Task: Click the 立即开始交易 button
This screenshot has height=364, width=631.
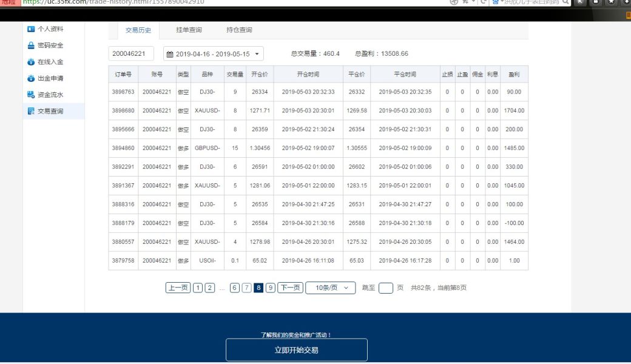Action: pyautogui.click(x=296, y=350)
